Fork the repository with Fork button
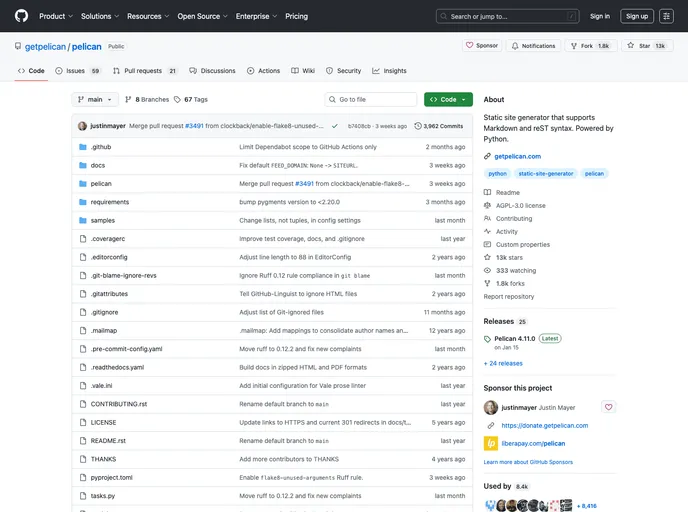 click(591, 46)
